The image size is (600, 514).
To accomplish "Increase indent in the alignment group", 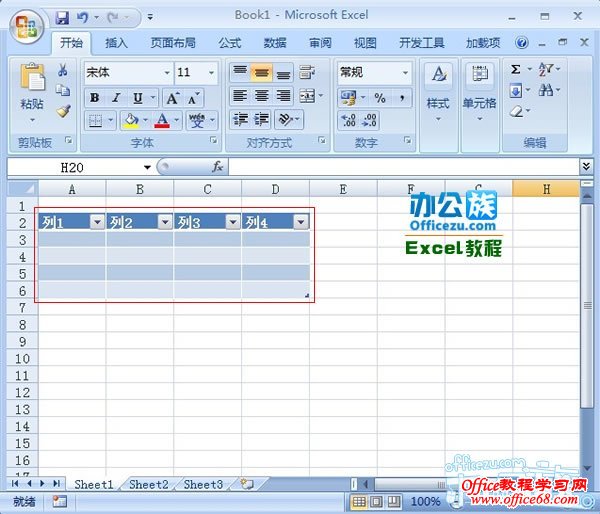I will click(262, 120).
